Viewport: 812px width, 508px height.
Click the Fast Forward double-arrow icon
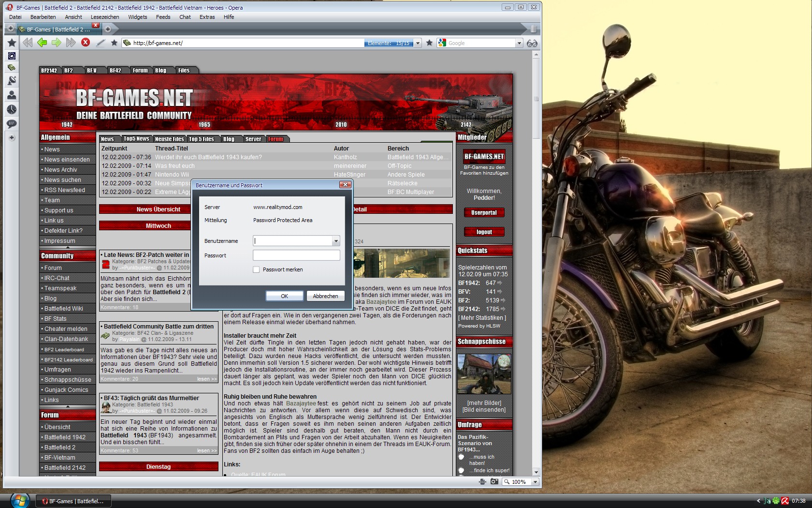click(71, 43)
